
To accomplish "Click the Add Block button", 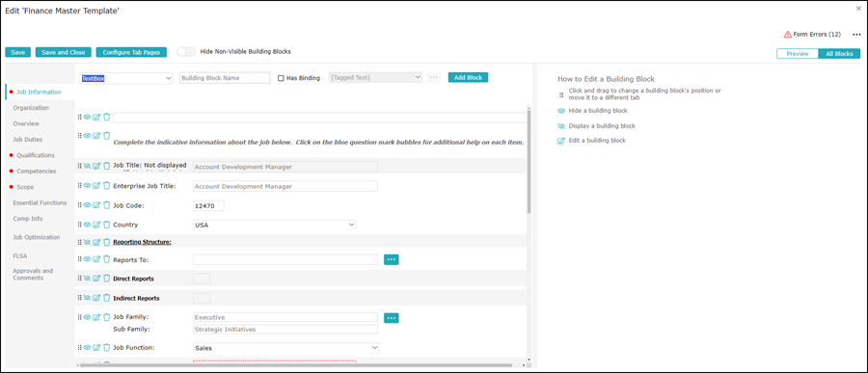I will (x=468, y=77).
